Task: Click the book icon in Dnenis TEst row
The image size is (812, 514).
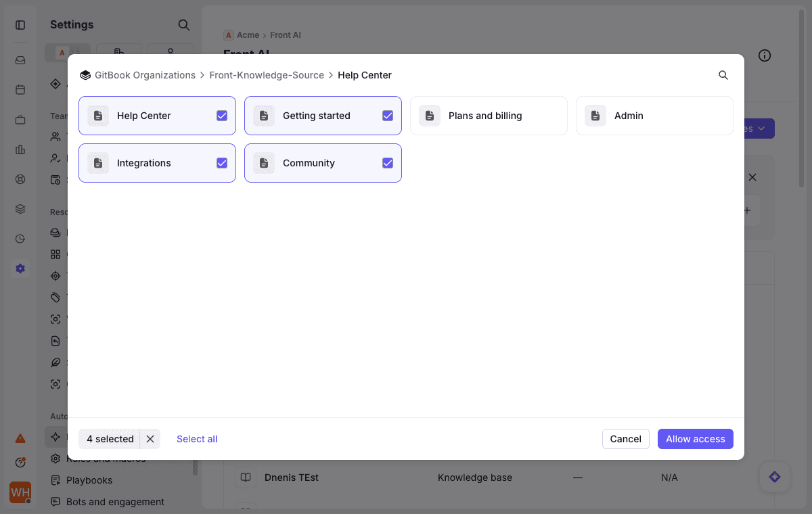Action: coord(246,477)
